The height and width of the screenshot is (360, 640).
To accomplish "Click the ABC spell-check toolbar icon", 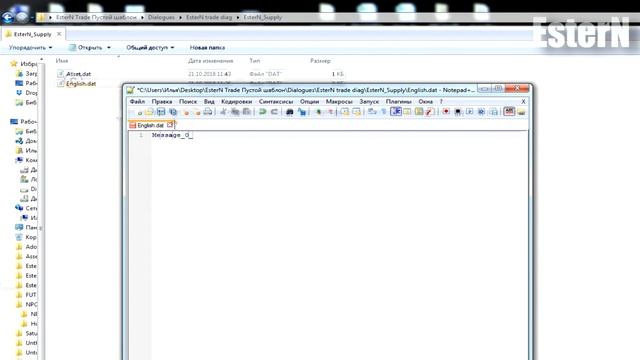I will point(509,111).
